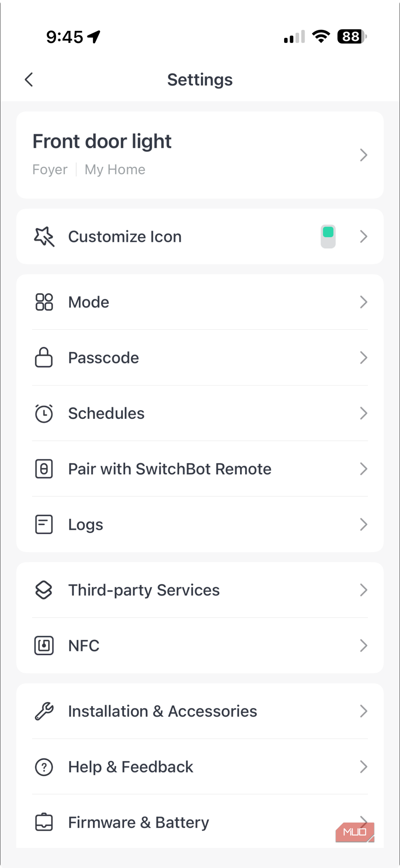
Task: Open Firmware & Battery settings
Action: 200,822
